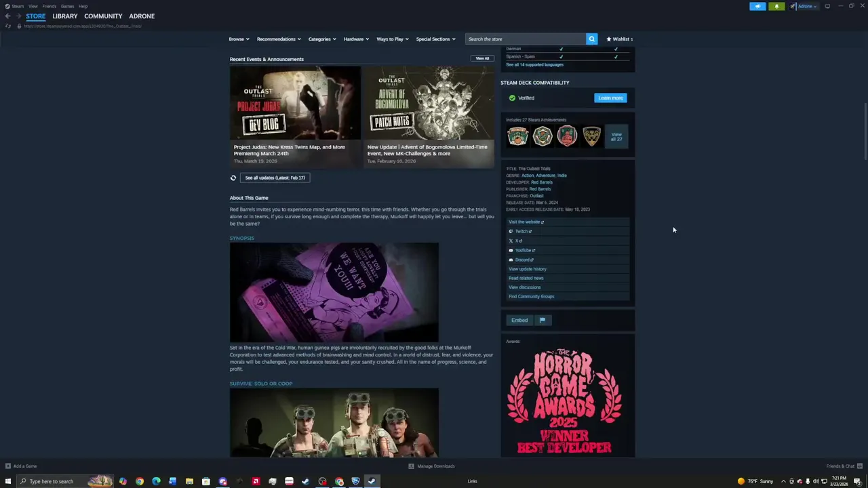
Task: Click the Horror Game Awards 2025 image
Action: (565, 401)
